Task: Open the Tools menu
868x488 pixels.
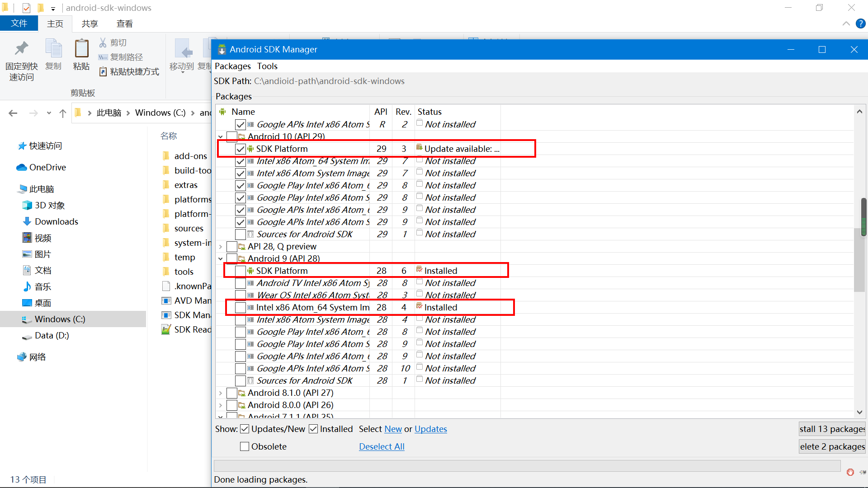Action: click(x=267, y=66)
